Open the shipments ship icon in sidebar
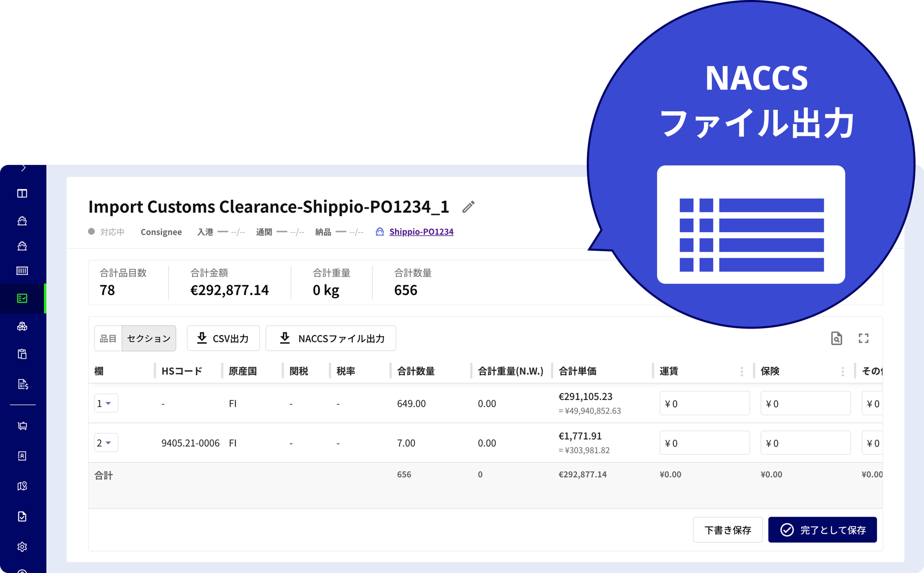The image size is (924, 573). [x=22, y=220]
